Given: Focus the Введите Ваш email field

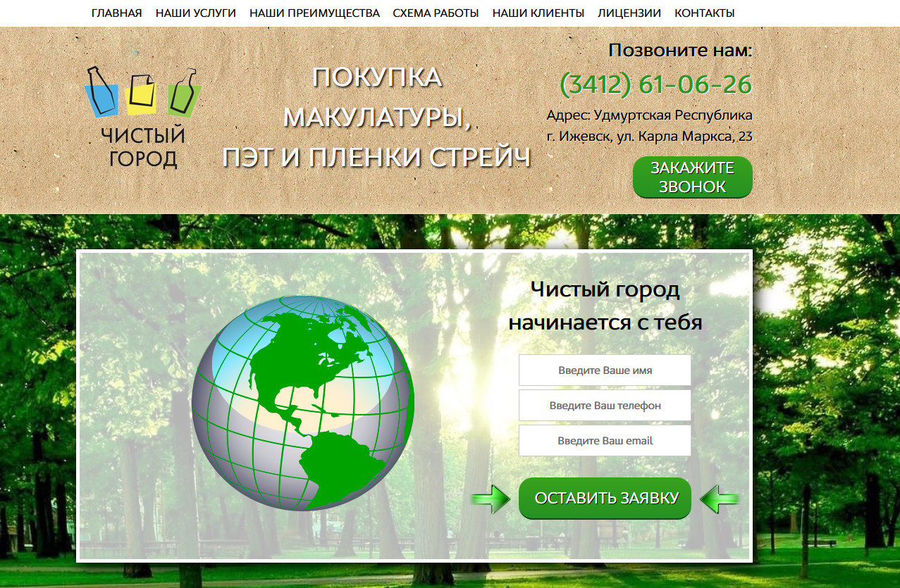Looking at the screenshot, I should tap(605, 440).
